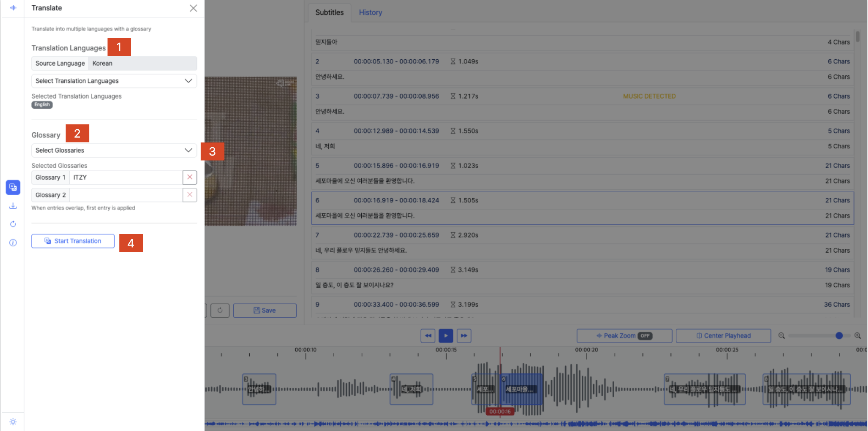The width and height of the screenshot is (868, 431).
Task: Select subtitle 7 text line
Action: [361, 250]
